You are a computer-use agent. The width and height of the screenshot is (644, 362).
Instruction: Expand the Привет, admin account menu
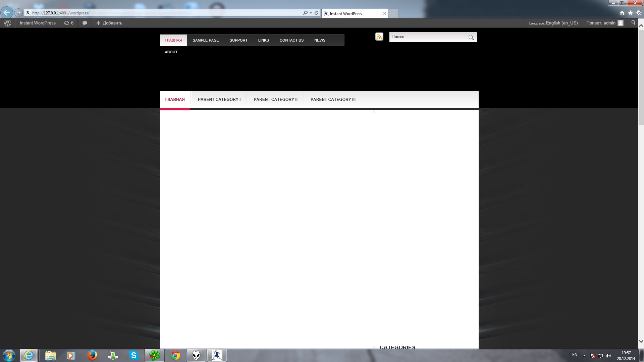click(x=604, y=23)
